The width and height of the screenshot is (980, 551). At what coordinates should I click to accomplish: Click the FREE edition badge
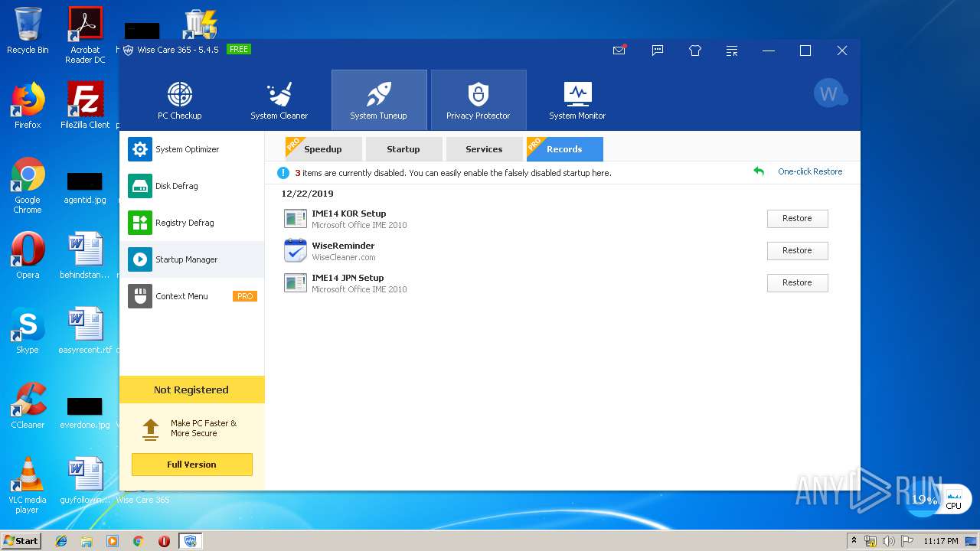[x=239, y=50]
